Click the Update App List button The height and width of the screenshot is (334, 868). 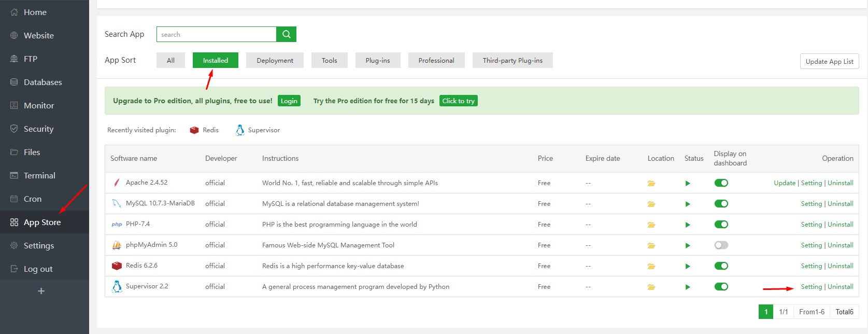point(829,61)
